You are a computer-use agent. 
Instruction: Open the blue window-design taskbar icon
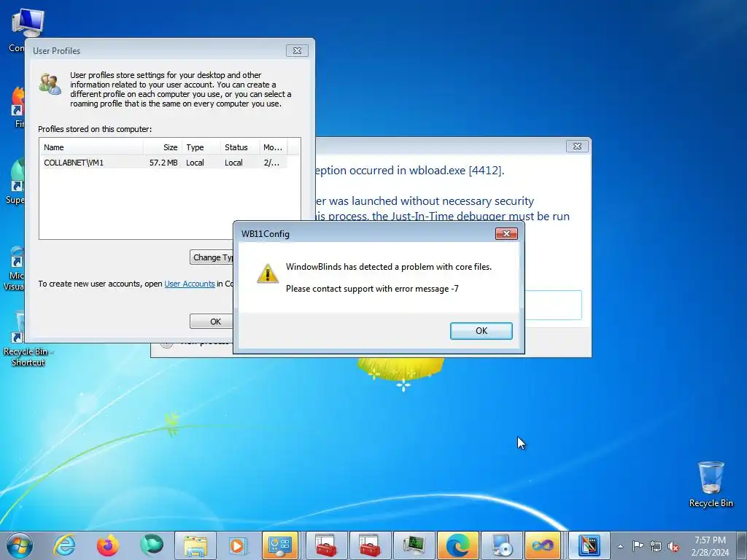pos(589,545)
